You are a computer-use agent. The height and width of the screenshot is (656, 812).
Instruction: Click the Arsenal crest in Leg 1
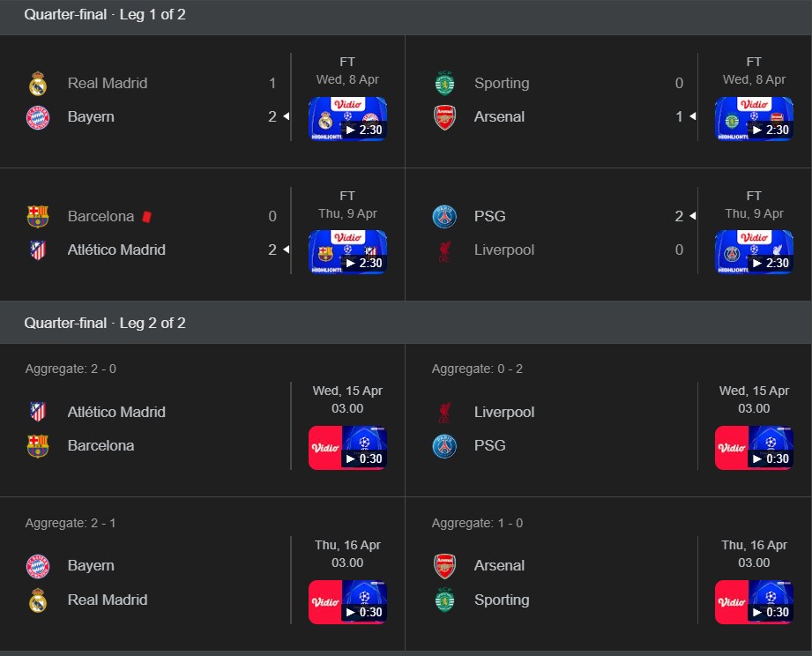[444, 117]
